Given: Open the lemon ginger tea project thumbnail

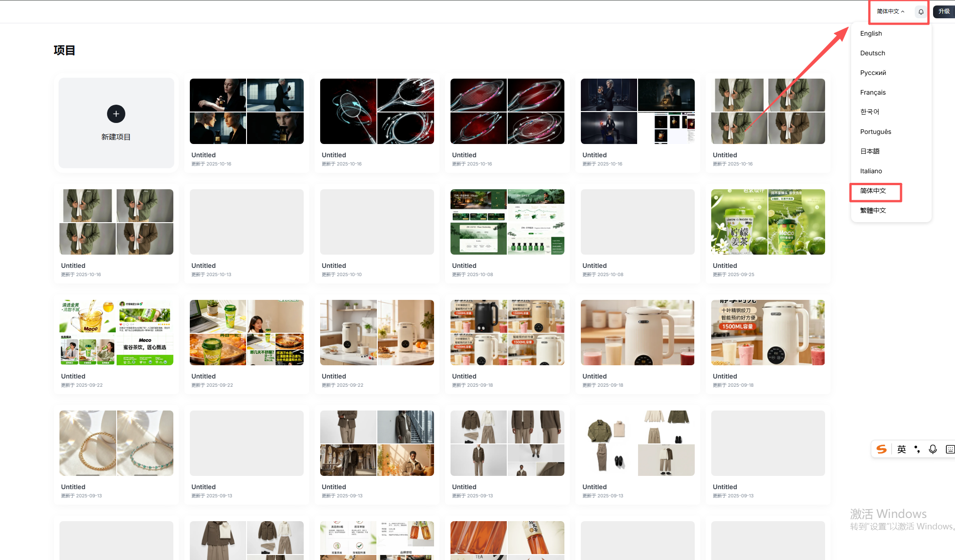Looking at the screenshot, I should (x=768, y=222).
